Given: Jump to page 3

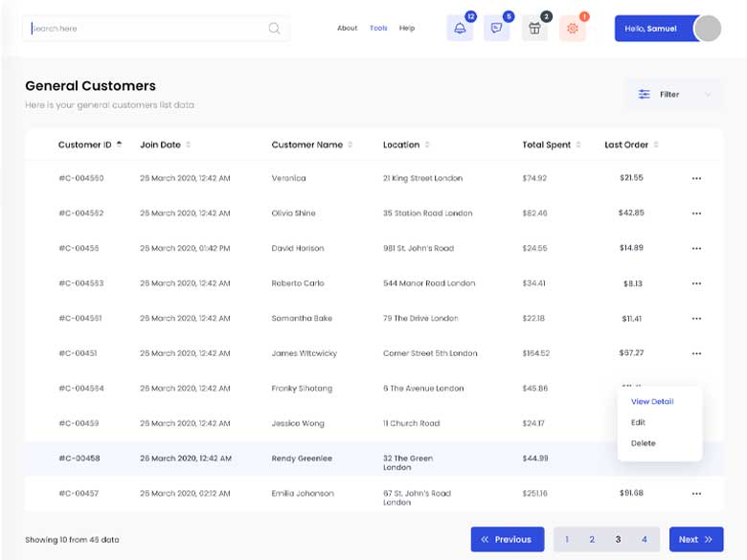Looking at the screenshot, I should tap(618, 540).
